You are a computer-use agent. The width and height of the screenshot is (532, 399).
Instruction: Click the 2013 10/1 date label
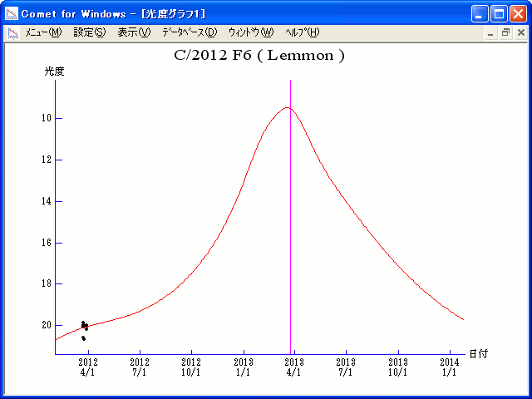[398, 367]
